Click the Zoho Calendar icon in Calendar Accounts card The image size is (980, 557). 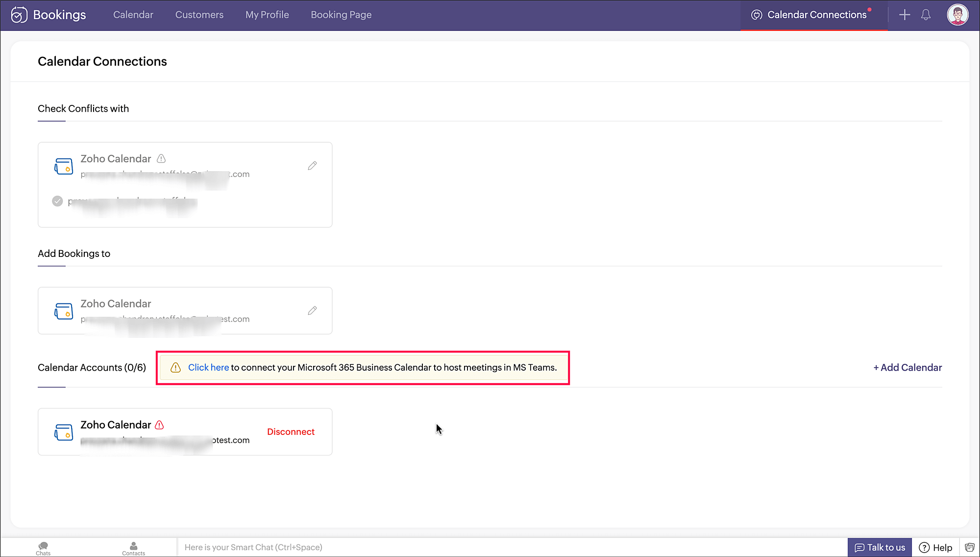click(64, 432)
